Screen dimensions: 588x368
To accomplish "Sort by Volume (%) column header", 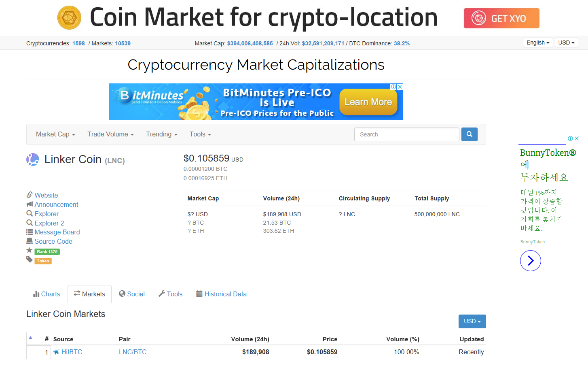I will (x=403, y=339).
